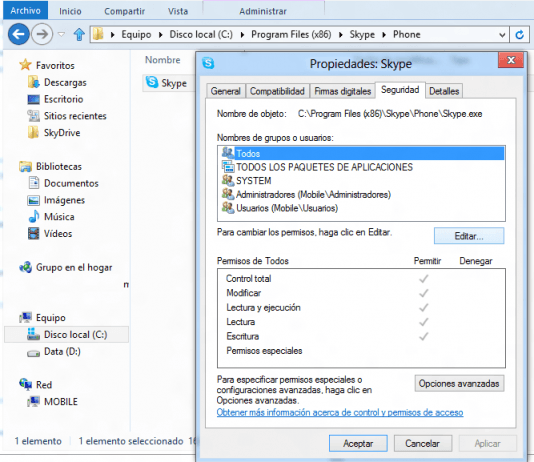Select MOBILE network computer icon
Viewport: 534px width, 462px height.
pyautogui.click(x=33, y=401)
